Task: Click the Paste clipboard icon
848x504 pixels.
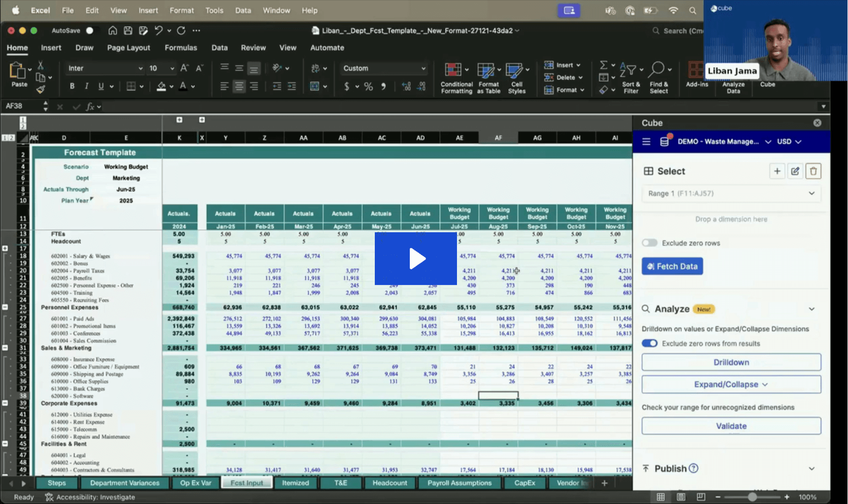Action: point(18,71)
